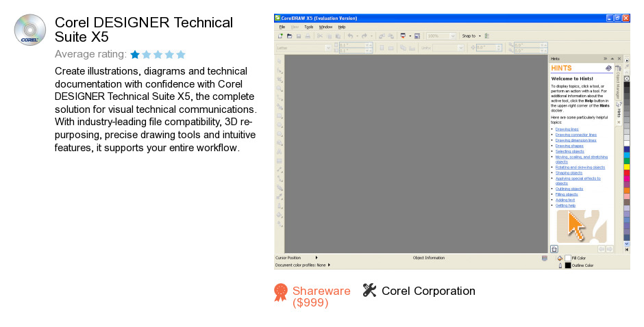Expand the Document color profiles arrow
This screenshot has height=327, width=644.
pyautogui.click(x=329, y=265)
